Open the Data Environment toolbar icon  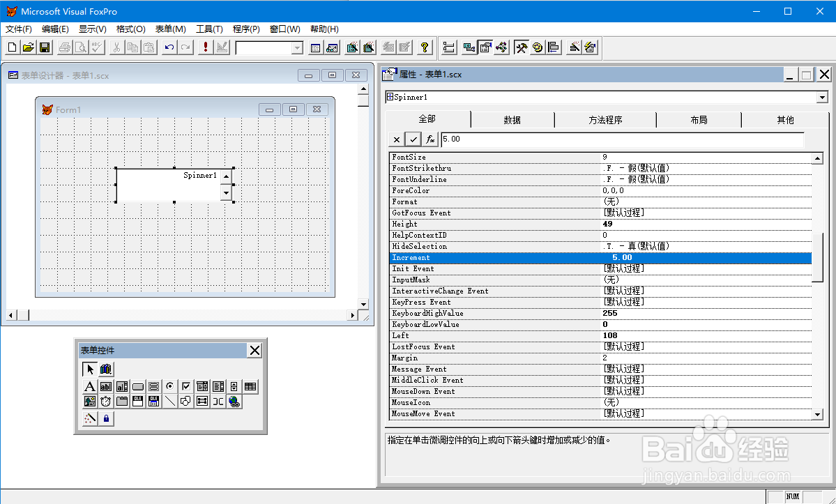[469, 47]
